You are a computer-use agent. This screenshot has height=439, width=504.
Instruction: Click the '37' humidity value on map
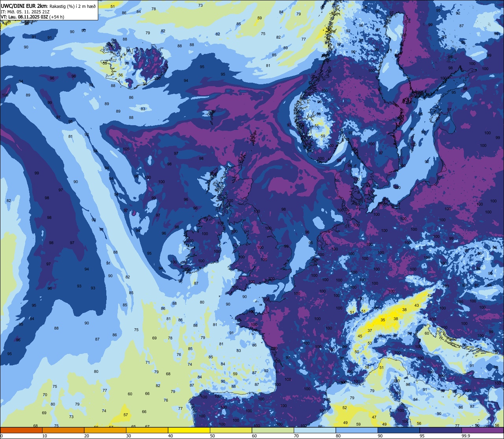370,330
